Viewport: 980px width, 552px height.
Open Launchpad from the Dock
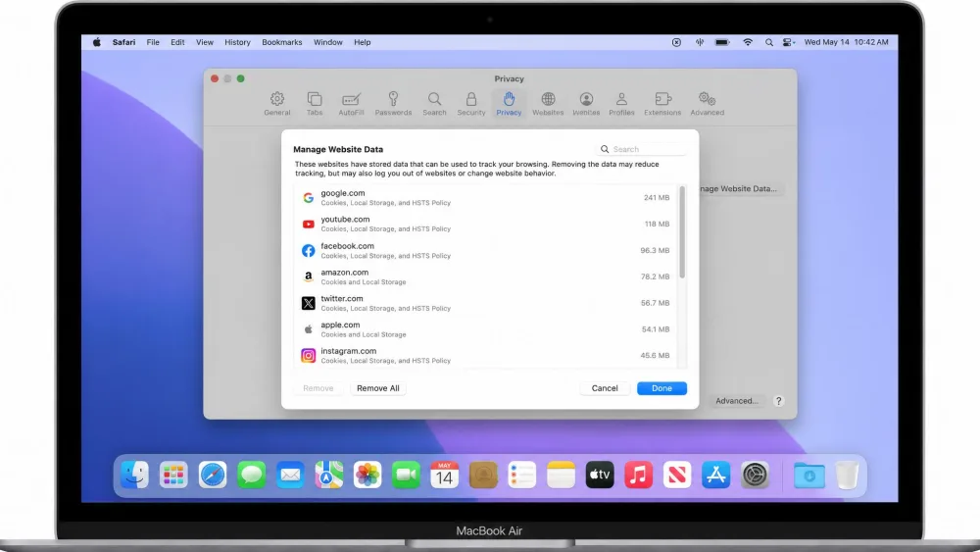pyautogui.click(x=173, y=476)
